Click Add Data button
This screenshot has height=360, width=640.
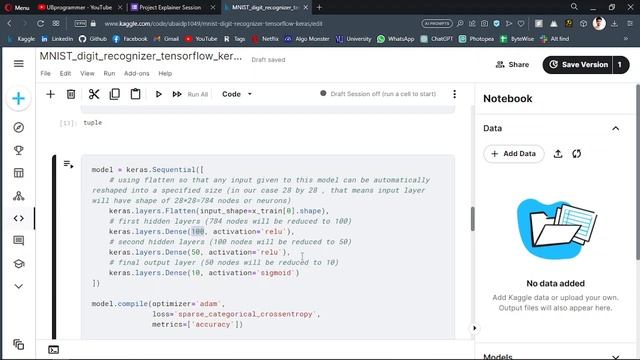click(x=513, y=154)
